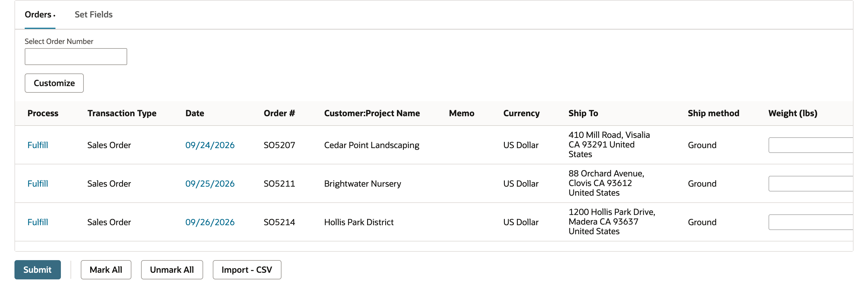868x283 pixels.
Task: Click weight field for Hollis Park District
Action: tap(811, 222)
